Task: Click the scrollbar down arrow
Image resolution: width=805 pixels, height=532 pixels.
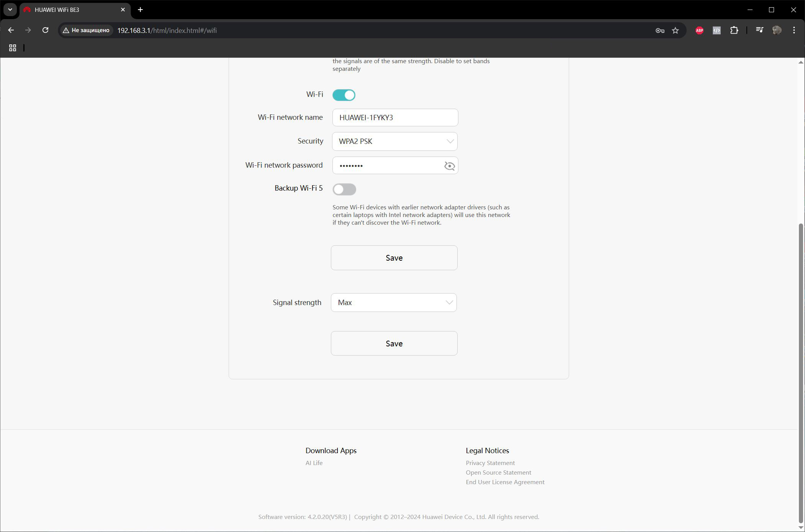Action: coord(801,528)
